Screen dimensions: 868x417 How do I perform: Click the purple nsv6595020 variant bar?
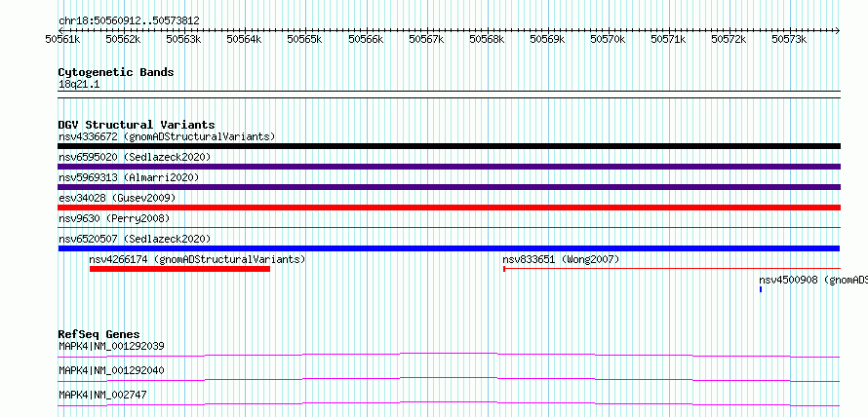(x=449, y=167)
